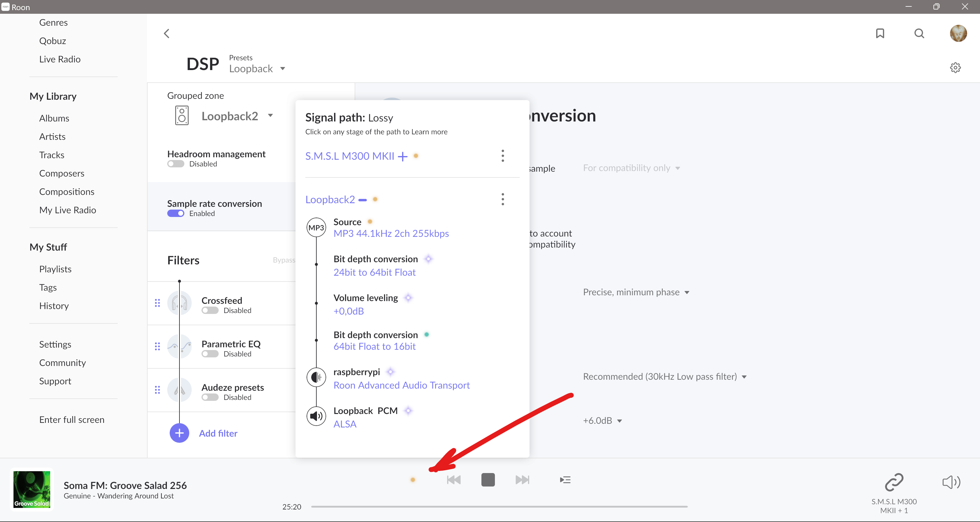Restore down the Roon window

tap(936, 6)
